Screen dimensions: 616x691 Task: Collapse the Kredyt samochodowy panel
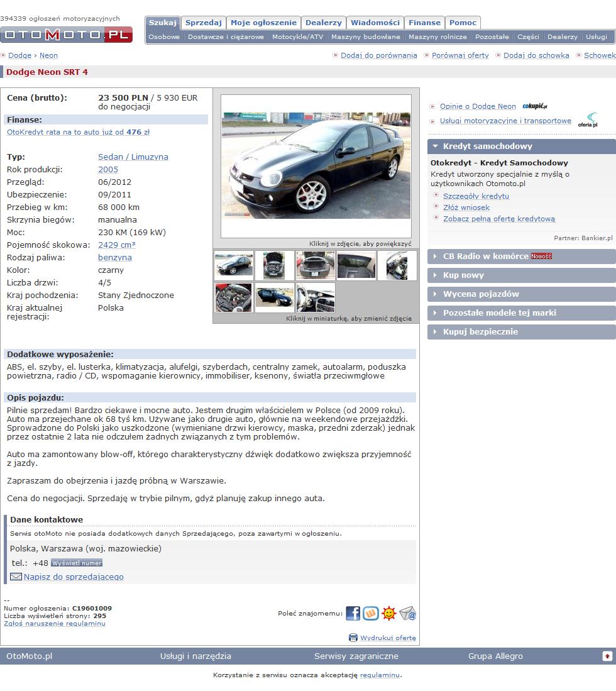522,146
